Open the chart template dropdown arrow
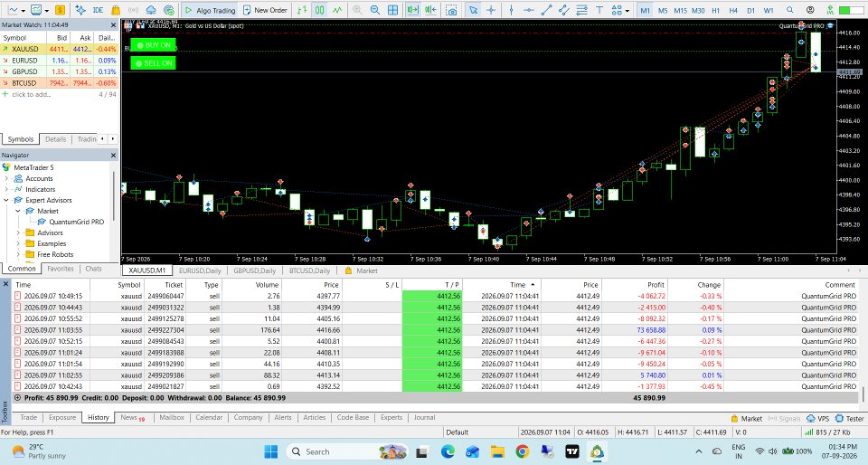The image size is (868, 465). [x=47, y=11]
